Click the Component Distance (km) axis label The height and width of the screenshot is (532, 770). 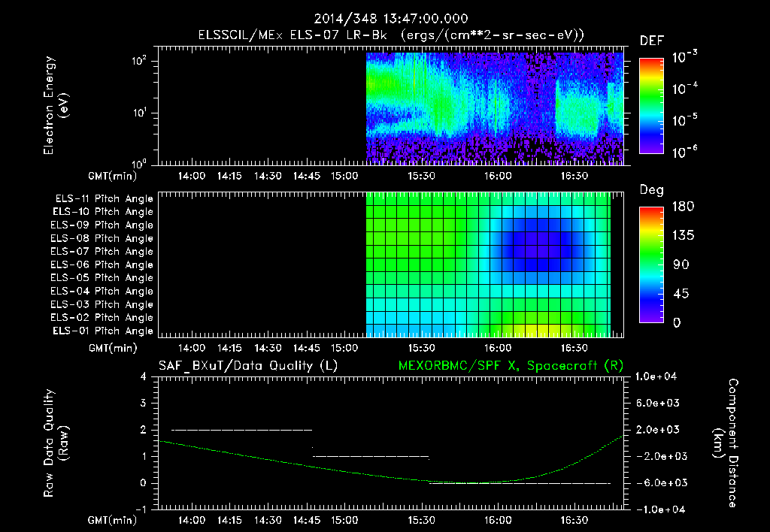click(726, 443)
